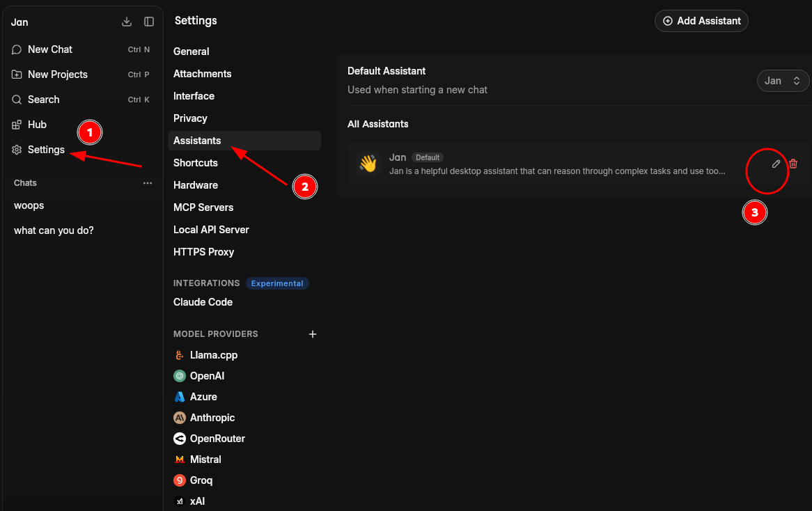The height and width of the screenshot is (511, 812).
Task: Open the MCP Servers settings section
Action: click(x=203, y=207)
